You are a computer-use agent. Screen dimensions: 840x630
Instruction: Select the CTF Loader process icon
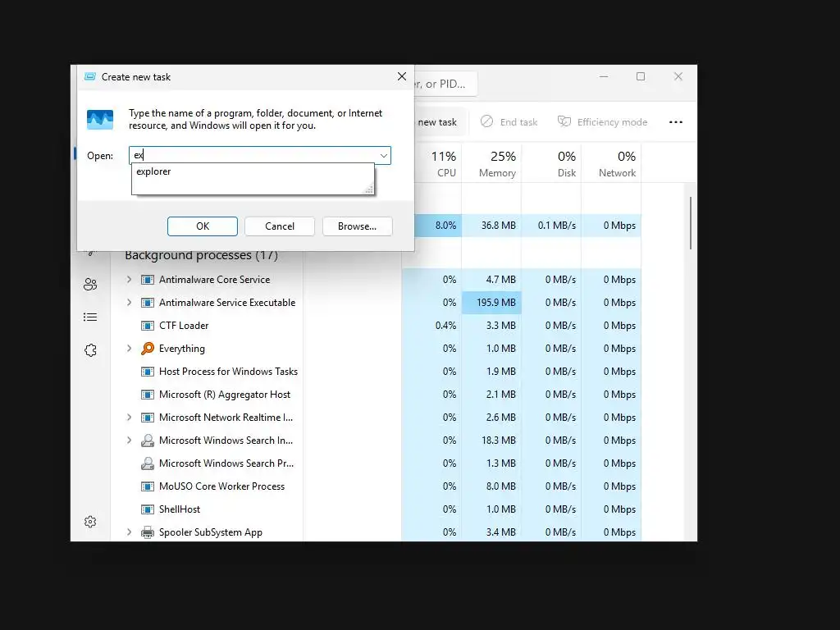tap(148, 326)
